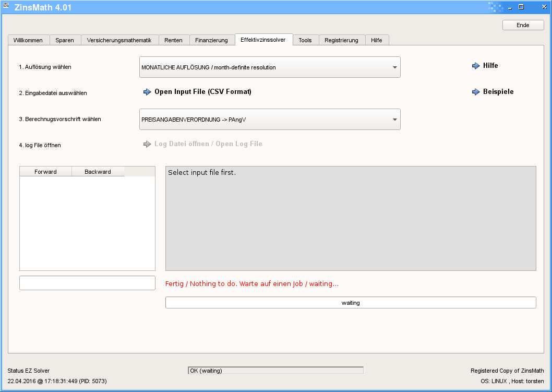Image resolution: width=552 pixels, height=392 pixels.
Task: Switch to the Tools tab
Action: click(305, 40)
